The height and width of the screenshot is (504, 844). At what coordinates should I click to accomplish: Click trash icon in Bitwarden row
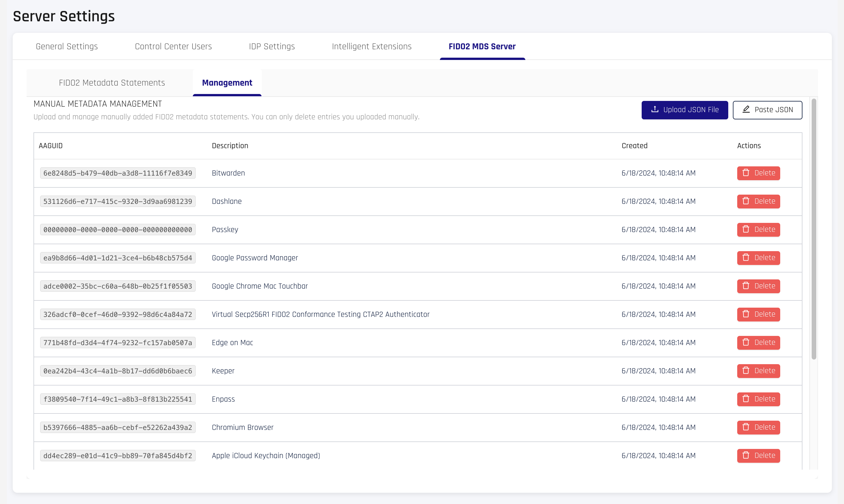[746, 173]
